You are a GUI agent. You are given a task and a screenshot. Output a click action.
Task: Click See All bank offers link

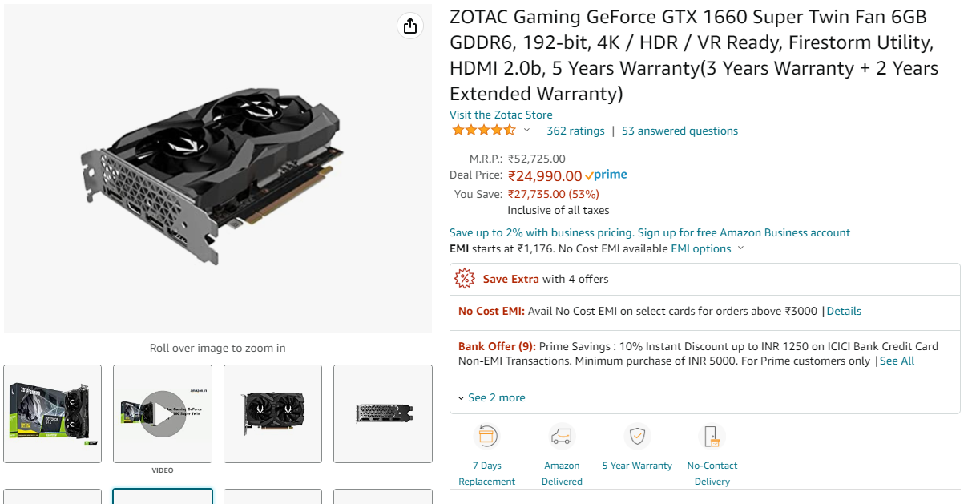(x=897, y=361)
